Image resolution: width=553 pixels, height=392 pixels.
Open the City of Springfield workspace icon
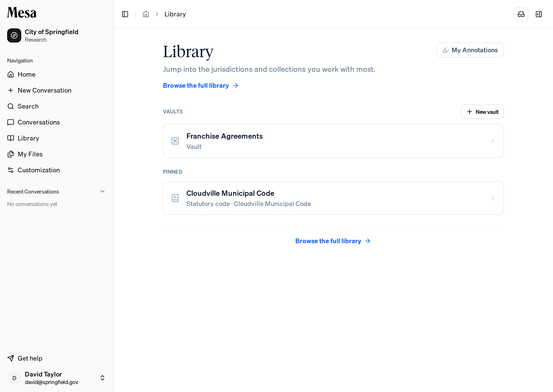[14, 35]
